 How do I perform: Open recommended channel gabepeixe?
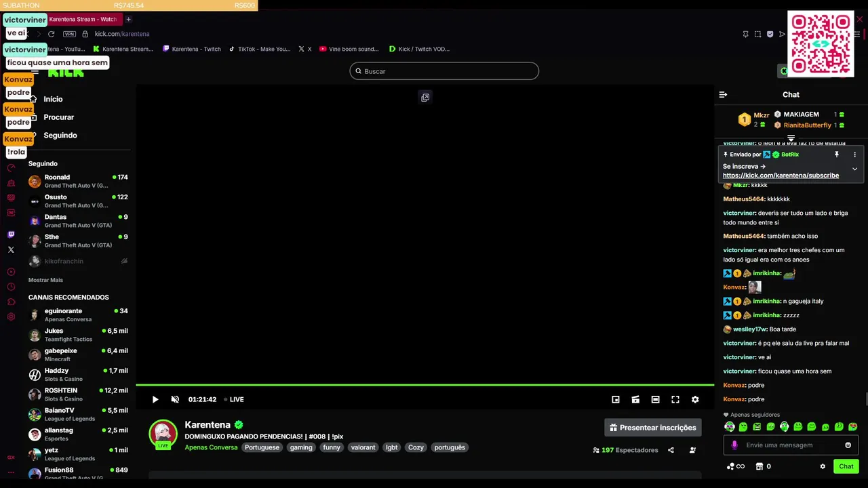click(x=78, y=354)
